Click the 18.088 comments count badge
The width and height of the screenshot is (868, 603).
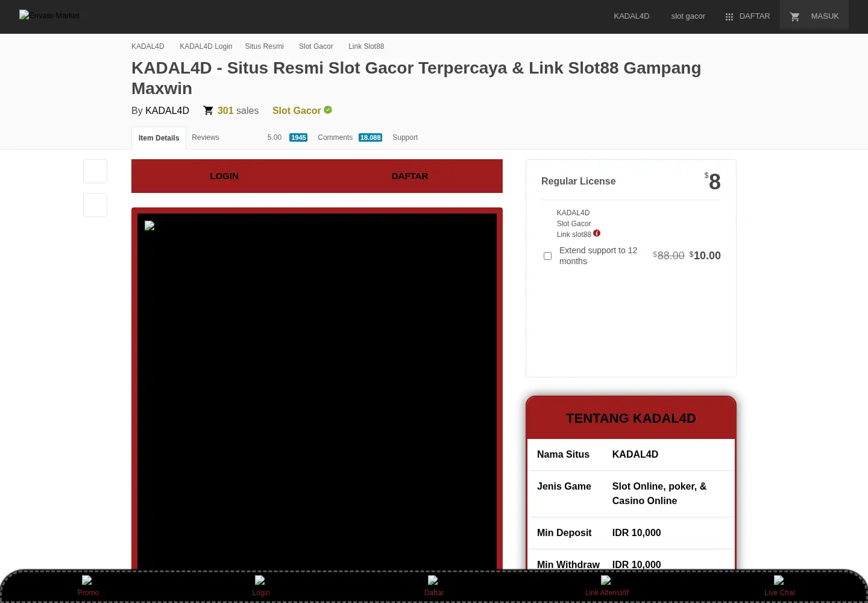click(x=370, y=137)
